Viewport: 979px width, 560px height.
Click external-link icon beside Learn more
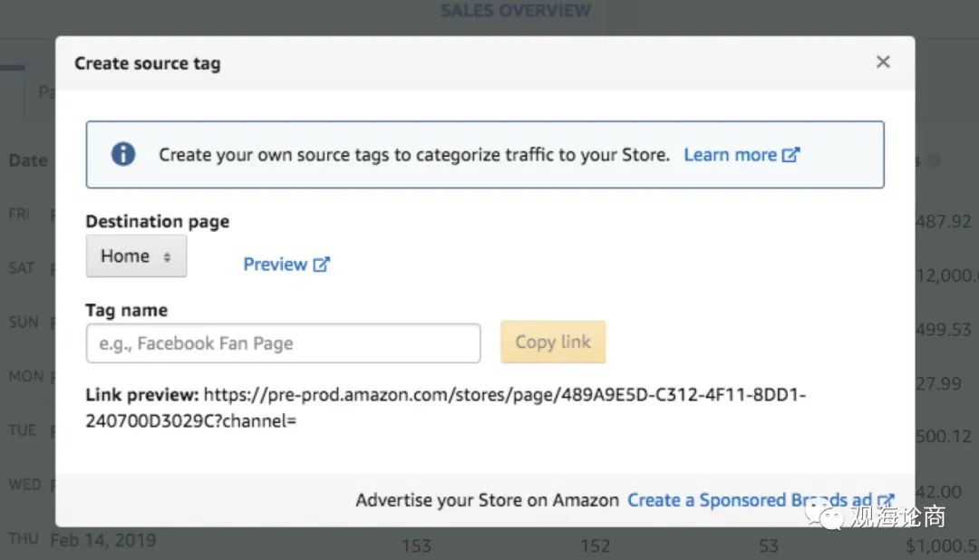click(791, 155)
